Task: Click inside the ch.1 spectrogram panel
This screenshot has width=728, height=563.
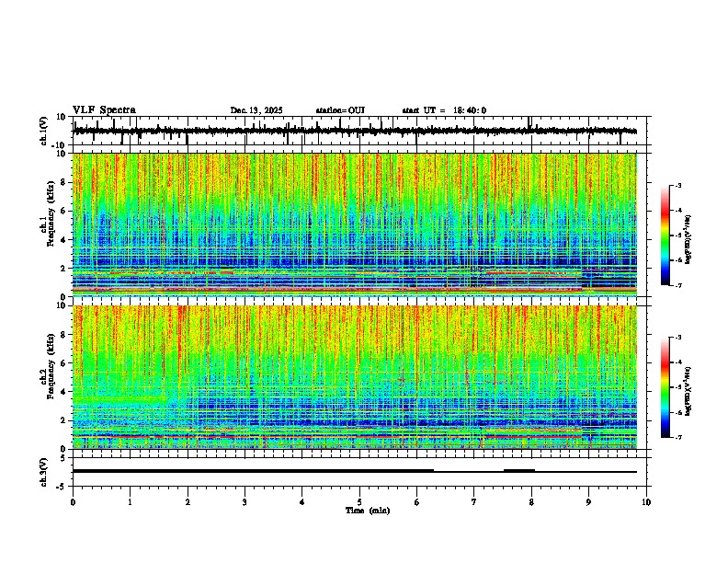Action: click(x=355, y=224)
